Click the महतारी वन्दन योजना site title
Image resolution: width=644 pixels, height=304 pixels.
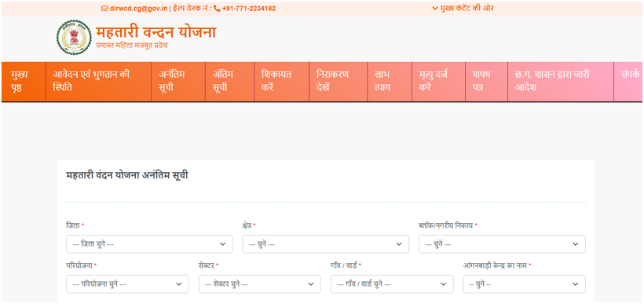point(156,32)
